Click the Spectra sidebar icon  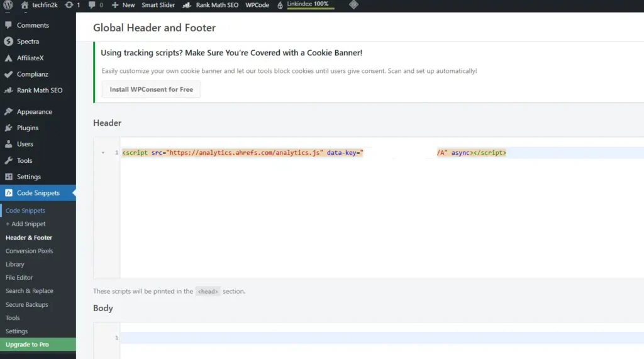[9, 41]
